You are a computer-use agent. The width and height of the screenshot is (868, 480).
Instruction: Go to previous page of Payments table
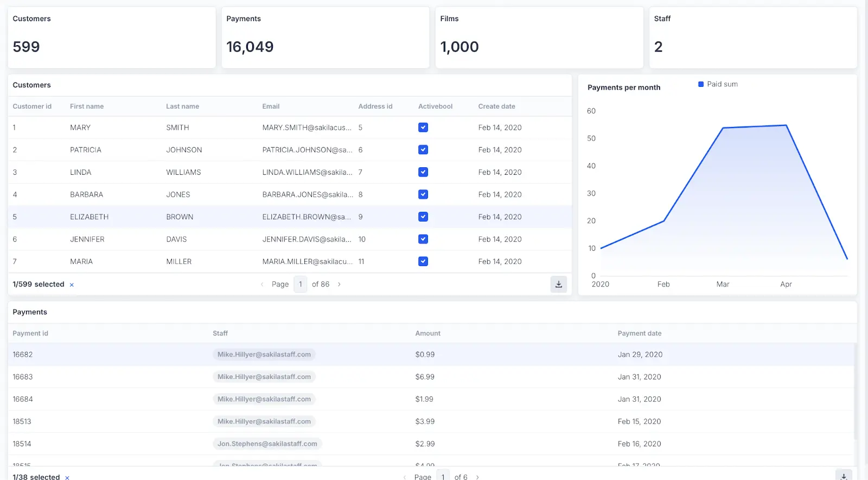[x=405, y=477]
